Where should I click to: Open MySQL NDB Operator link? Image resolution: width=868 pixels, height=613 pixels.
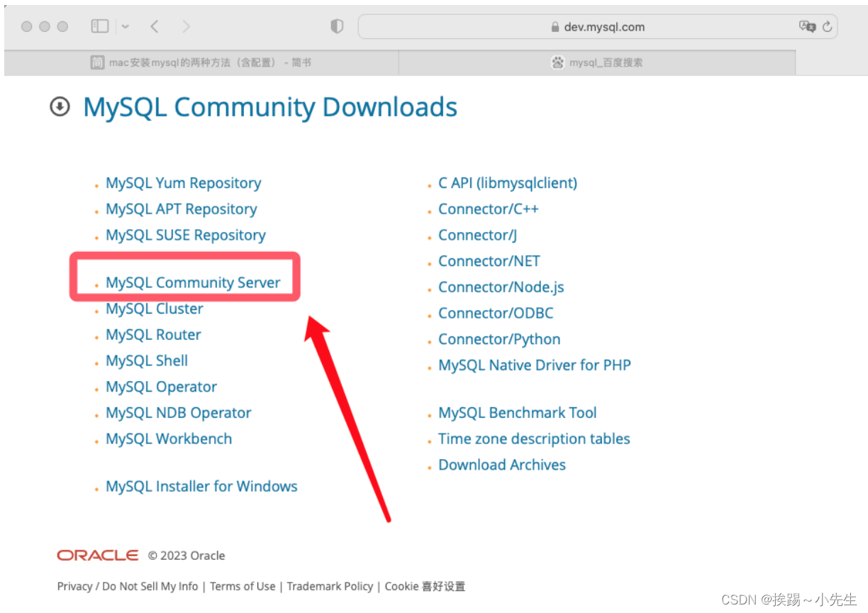pyautogui.click(x=178, y=413)
